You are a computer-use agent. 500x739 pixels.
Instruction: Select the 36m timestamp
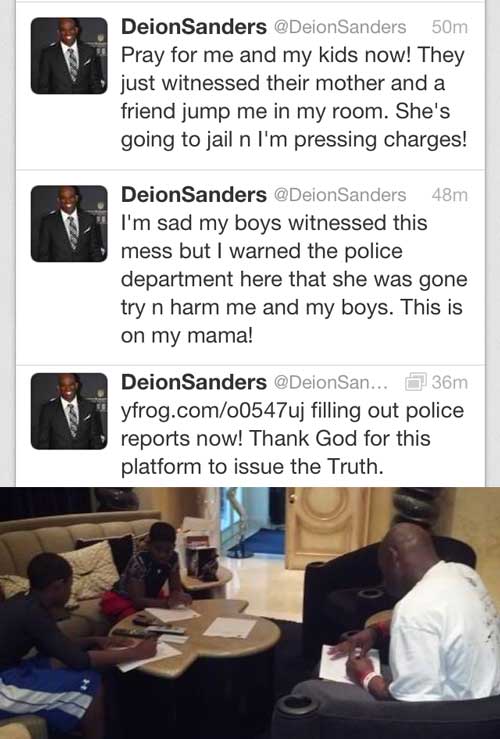tap(450, 382)
